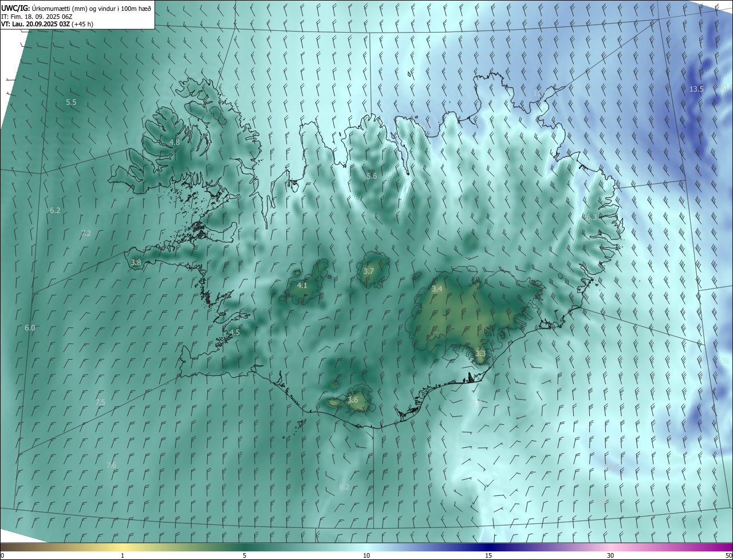Click the color scale label 1
The width and height of the screenshot is (733, 560).
[123, 556]
